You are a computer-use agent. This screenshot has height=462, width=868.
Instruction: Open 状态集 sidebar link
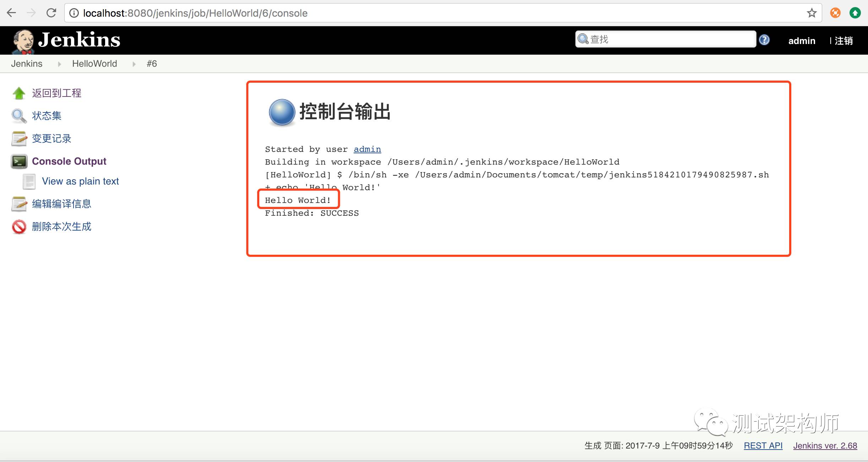(x=47, y=116)
